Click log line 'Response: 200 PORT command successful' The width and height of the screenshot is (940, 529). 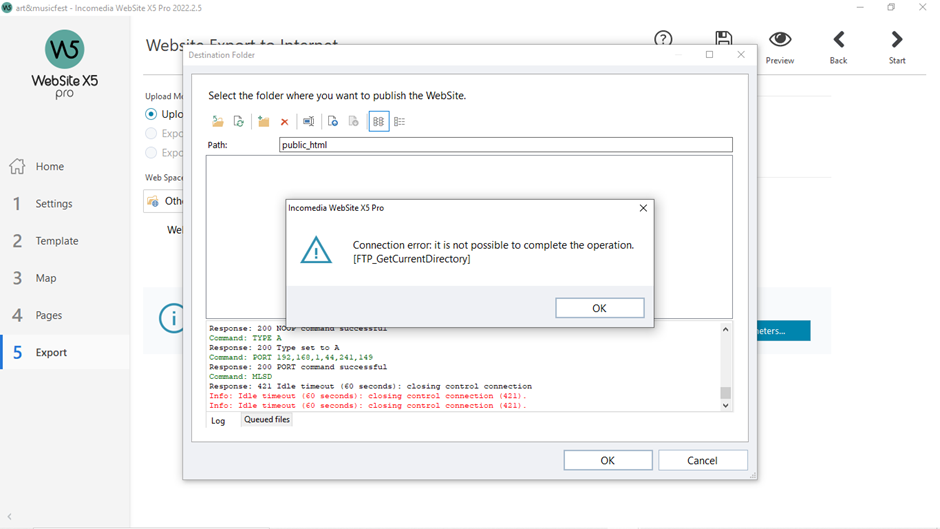tap(298, 367)
